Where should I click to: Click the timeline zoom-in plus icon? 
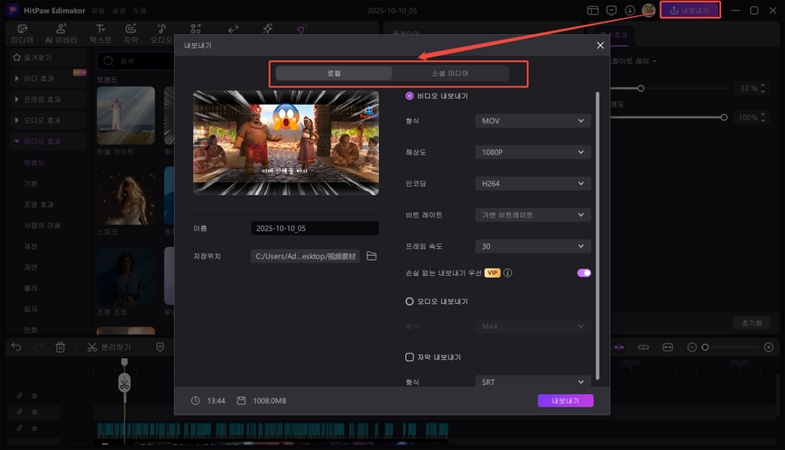tap(768, 347)
